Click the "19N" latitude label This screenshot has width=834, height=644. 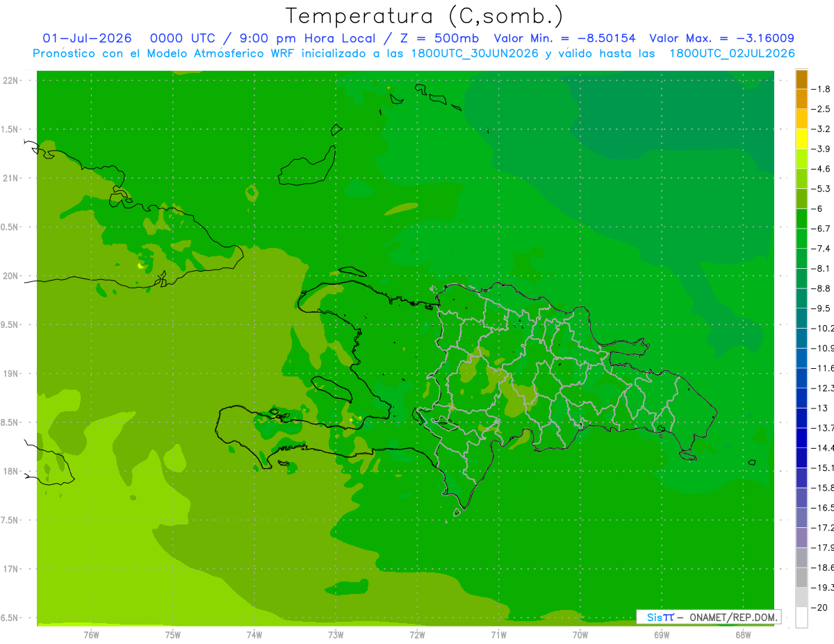click(11, 374)
